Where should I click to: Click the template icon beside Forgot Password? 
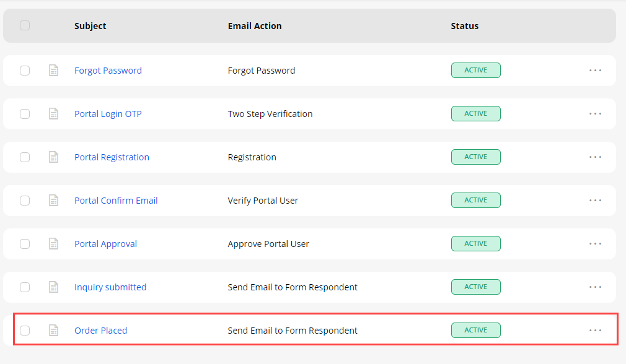[x=54, y=71]
